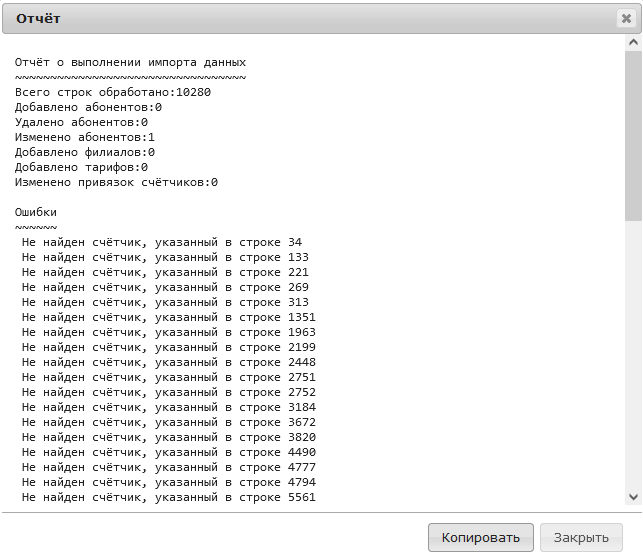The height and width of the screenshot is (557, 643).
Task: Click the report heading about data import
Action: [130, 62]
